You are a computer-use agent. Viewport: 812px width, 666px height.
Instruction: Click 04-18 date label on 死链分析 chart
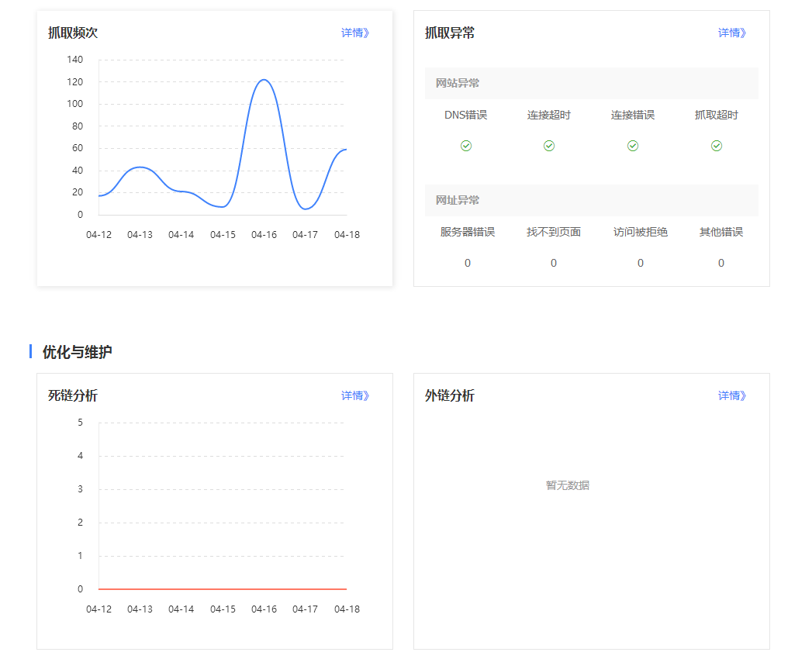coord(347,609)
